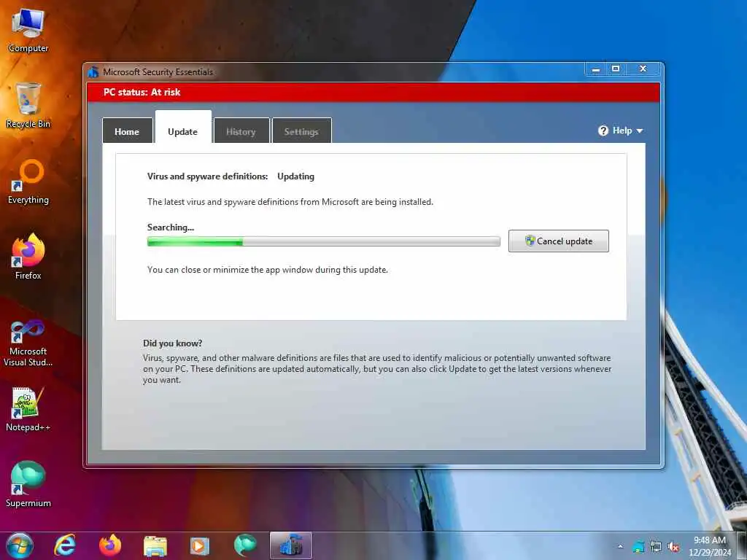Expand the Help dropdown arrow
Image resolution: width=747 pixels, height=560 pixels.
[x=639, y=131]
